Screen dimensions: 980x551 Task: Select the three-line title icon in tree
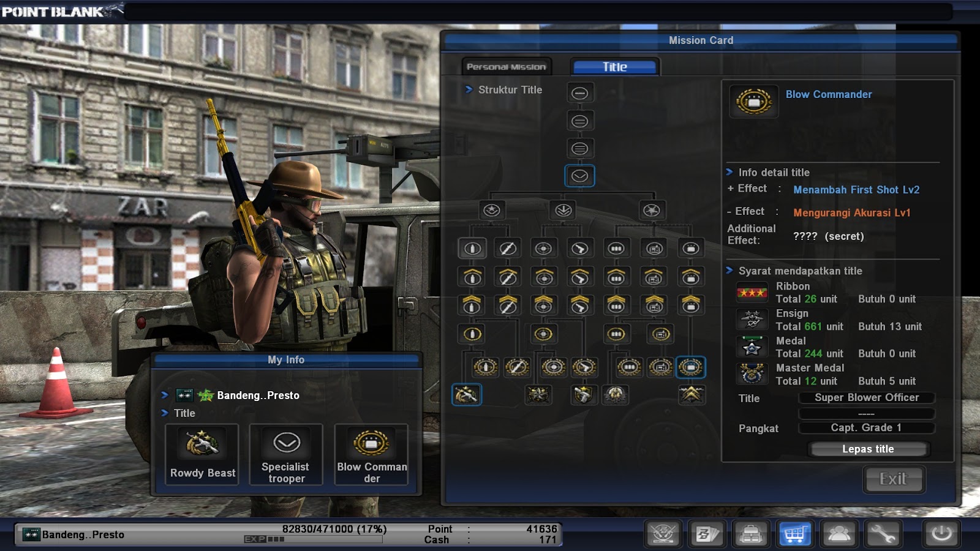click(x=579, y=148)
